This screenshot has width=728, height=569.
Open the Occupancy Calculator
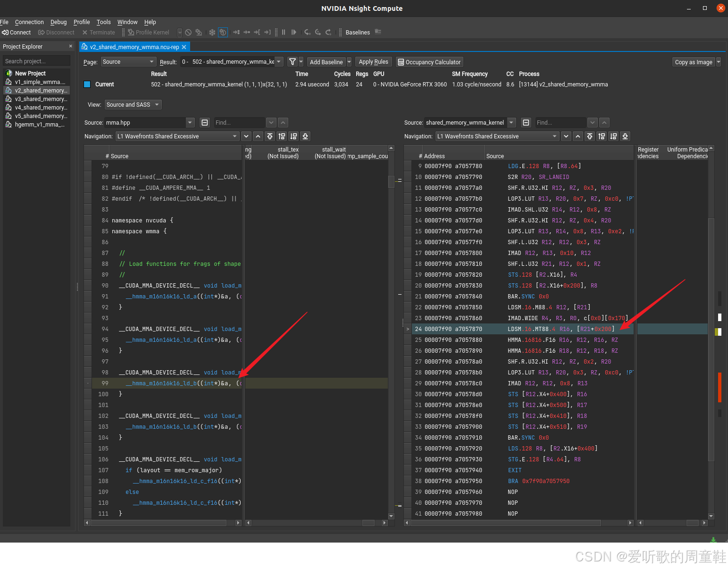(429, 62)
